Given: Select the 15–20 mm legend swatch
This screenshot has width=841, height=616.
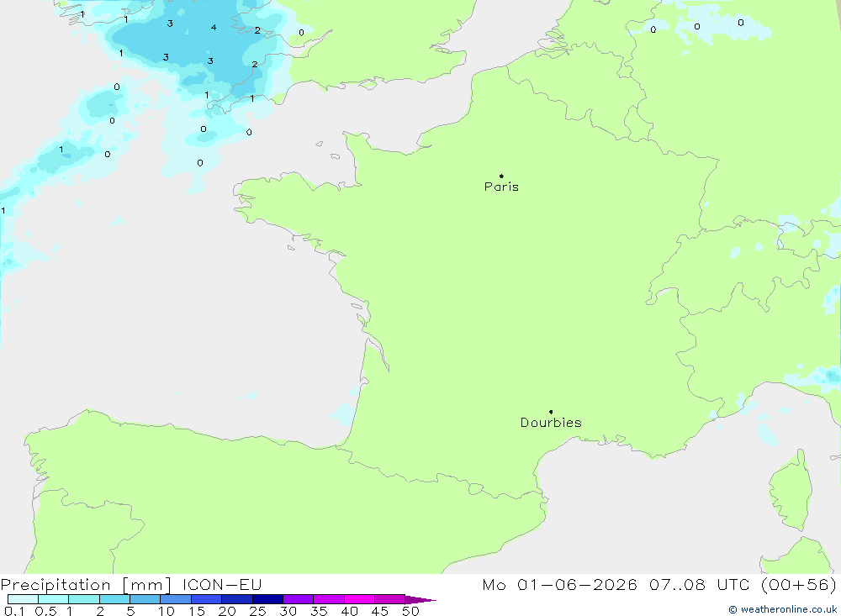Looking at the screenshot, I should click(x=207, y=599).
